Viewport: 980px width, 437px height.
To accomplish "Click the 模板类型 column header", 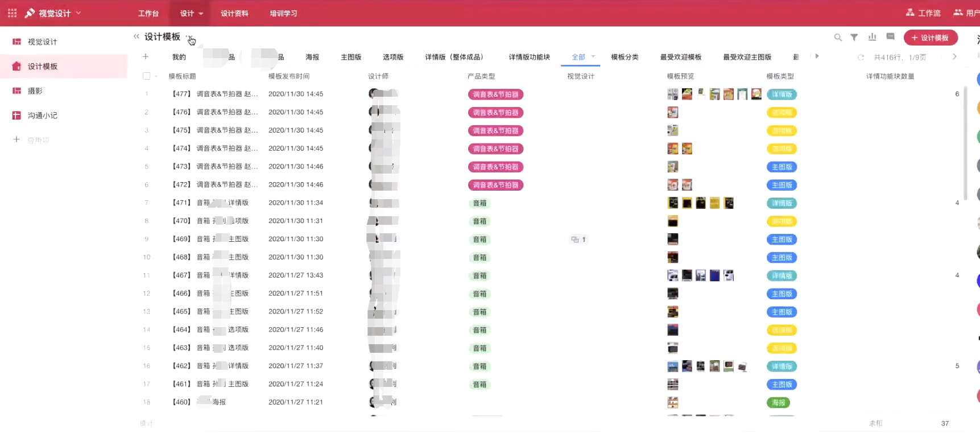I will coord(780,76).
